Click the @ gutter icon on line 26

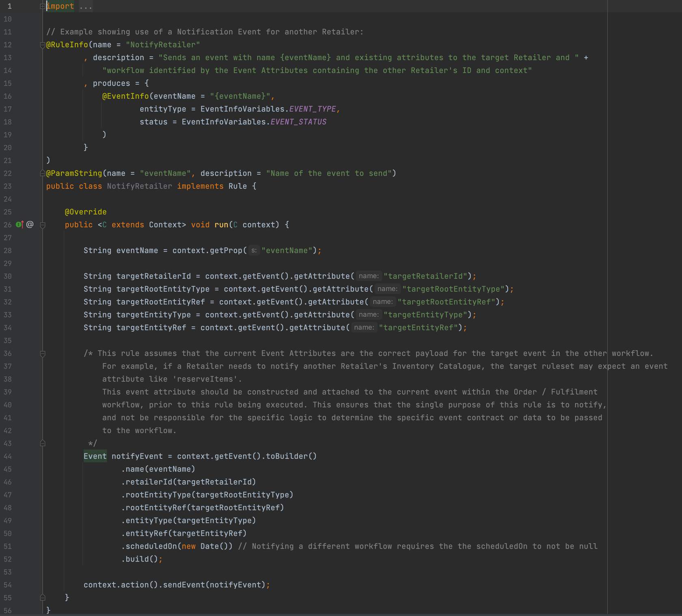(x=30, y=225)
